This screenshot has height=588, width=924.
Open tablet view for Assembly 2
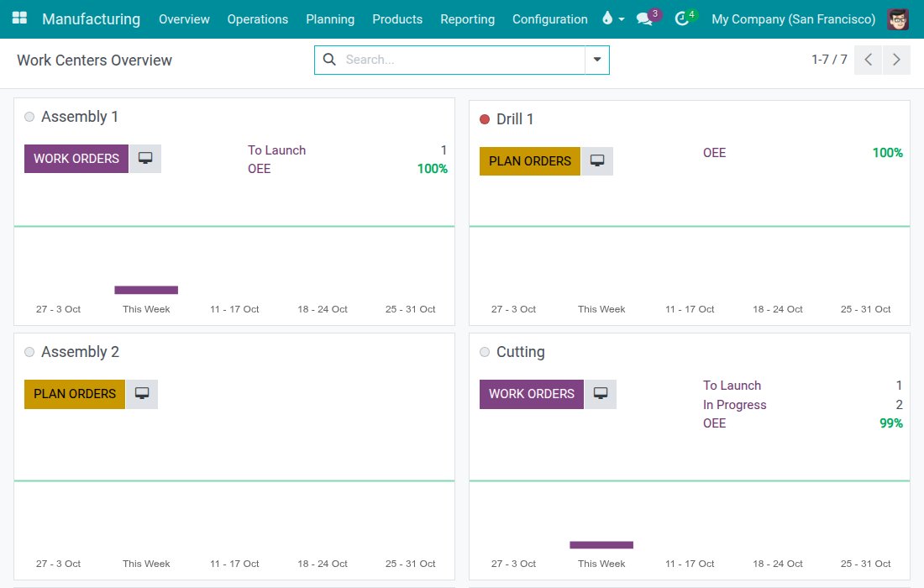click(141, 394)
